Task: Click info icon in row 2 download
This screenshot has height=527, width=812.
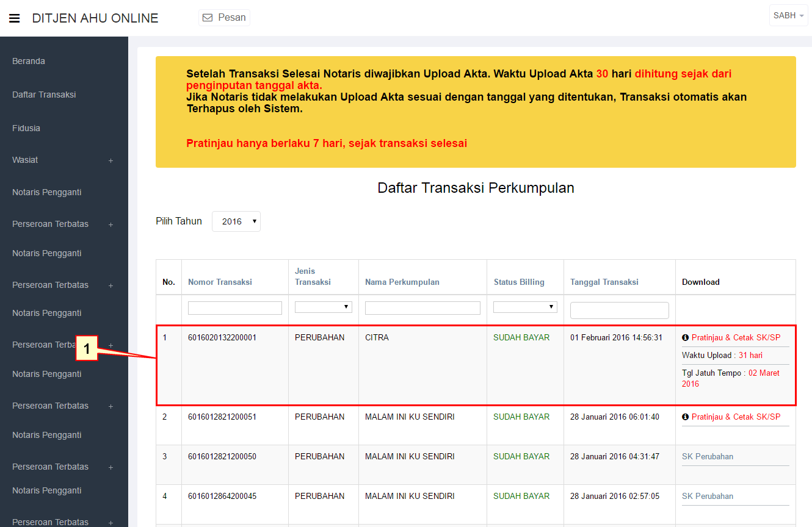Action: click(685, 417)
